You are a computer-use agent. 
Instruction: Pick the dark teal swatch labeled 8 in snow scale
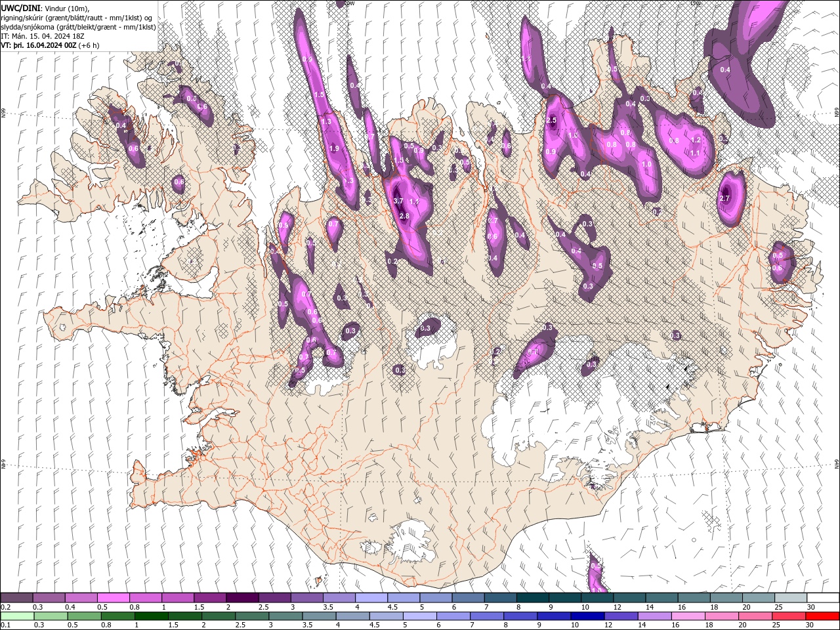pos(533,598)
